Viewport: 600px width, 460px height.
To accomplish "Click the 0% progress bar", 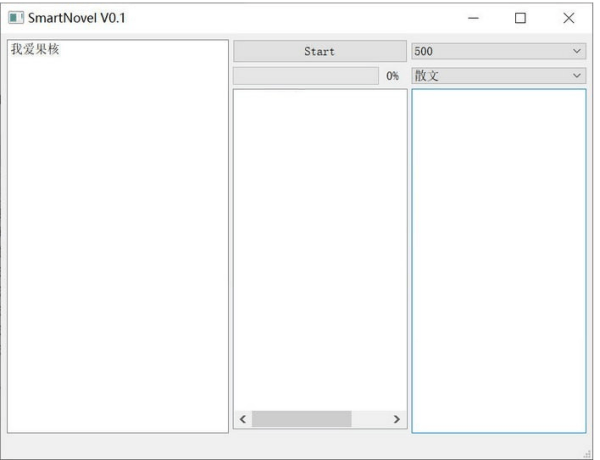I will pos(306,76).
